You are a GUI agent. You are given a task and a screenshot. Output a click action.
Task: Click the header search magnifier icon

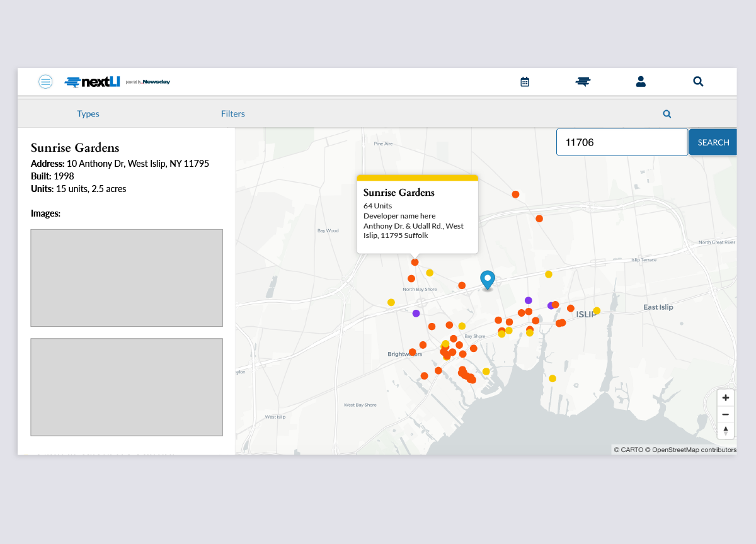698,82
